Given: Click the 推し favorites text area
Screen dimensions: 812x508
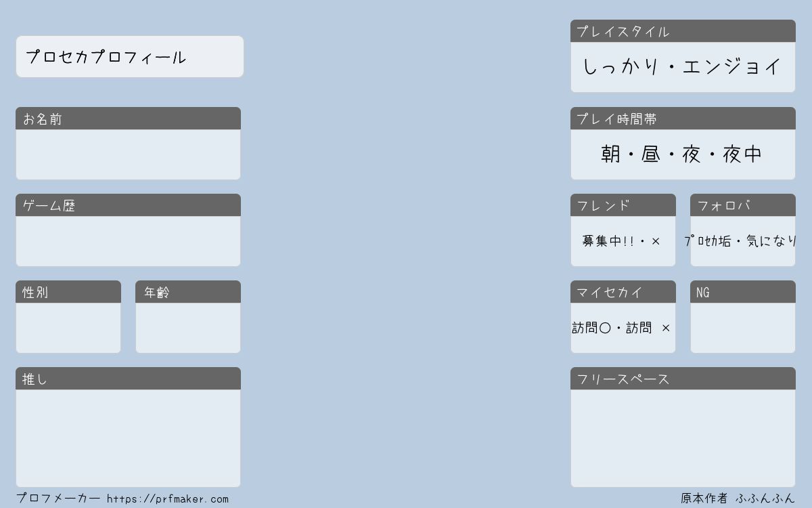Looking at the screenshot, I should [128, 438].
